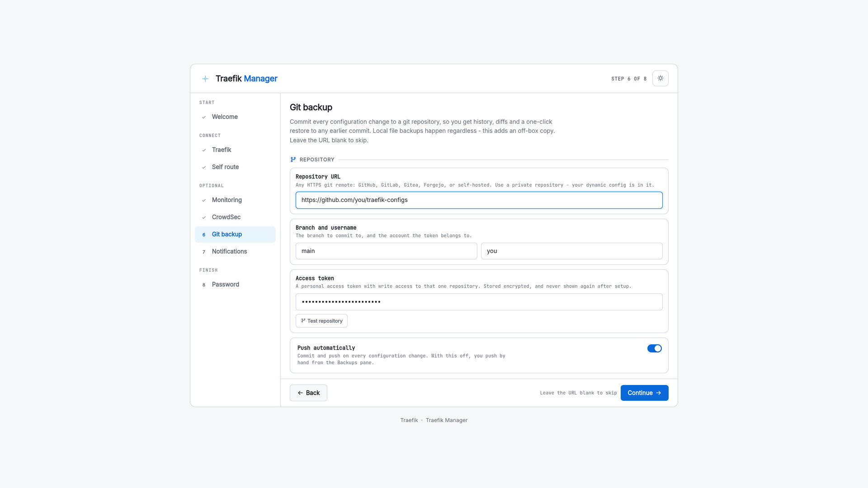Focus the Access token password field

coord(479,302)
